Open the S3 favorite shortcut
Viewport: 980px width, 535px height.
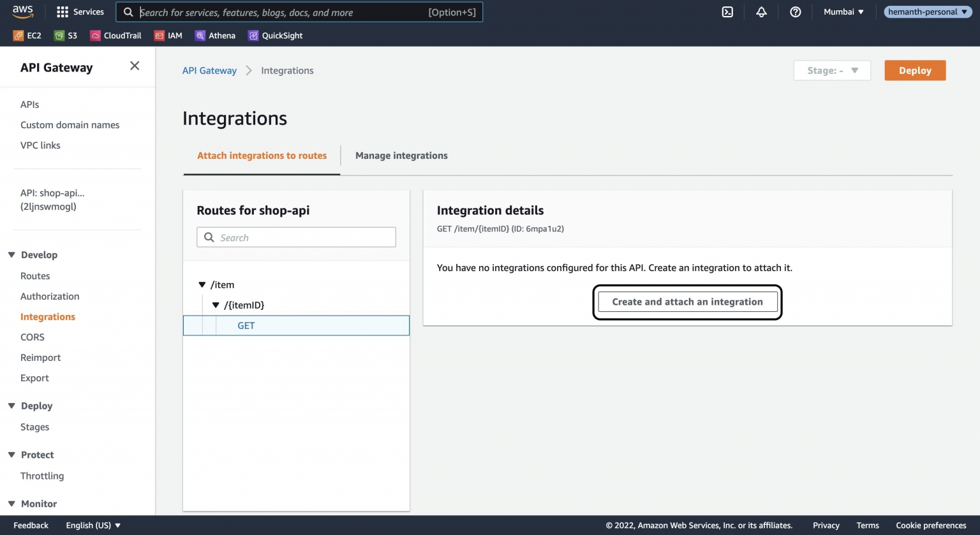pos(66,35)
